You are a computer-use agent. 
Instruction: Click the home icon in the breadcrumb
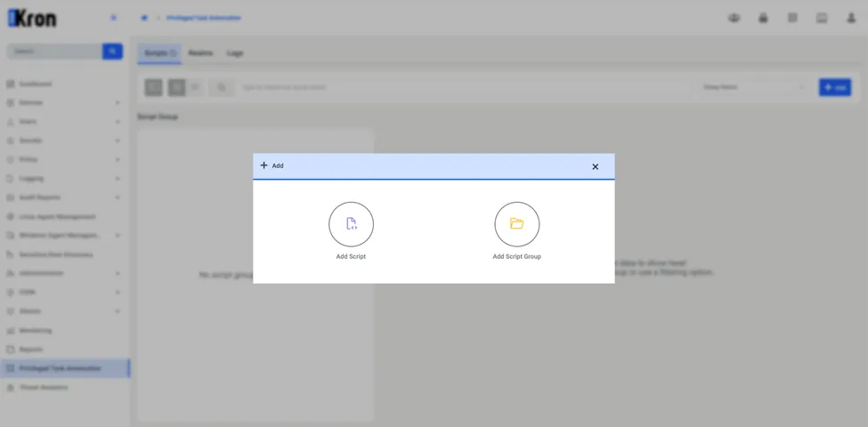tap(144, 18)
